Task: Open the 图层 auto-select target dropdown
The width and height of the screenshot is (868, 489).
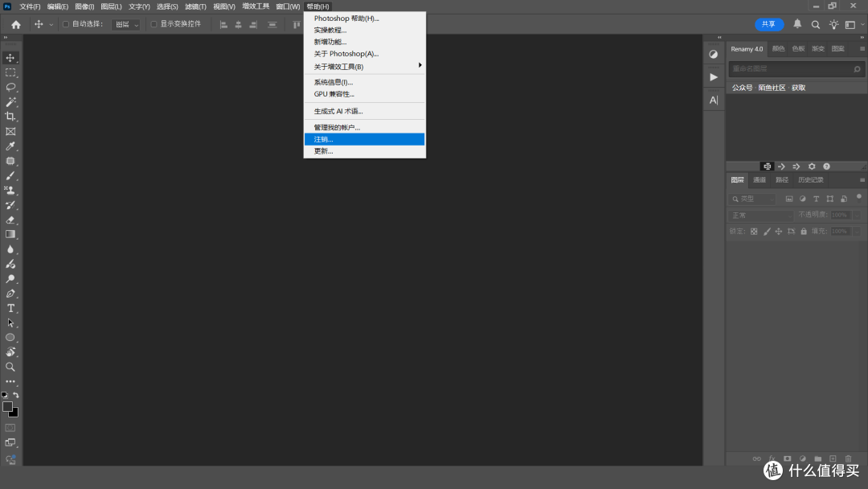Action: 126,24
